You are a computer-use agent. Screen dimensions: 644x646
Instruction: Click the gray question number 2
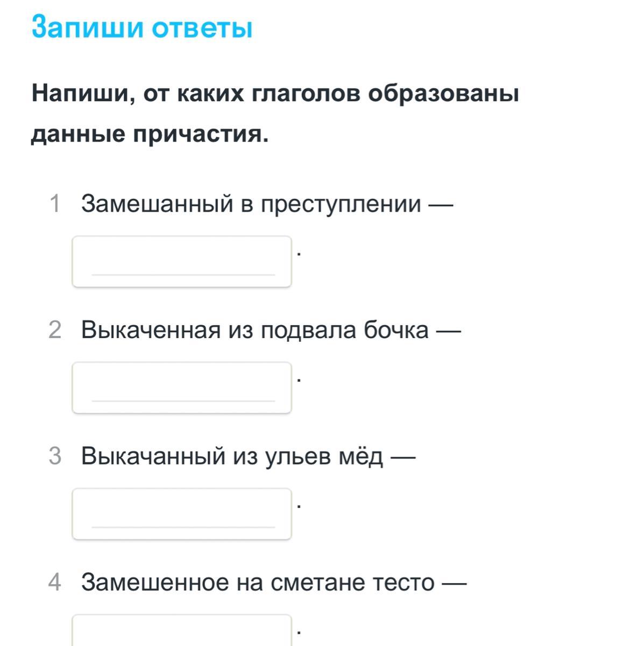point(55,330)
